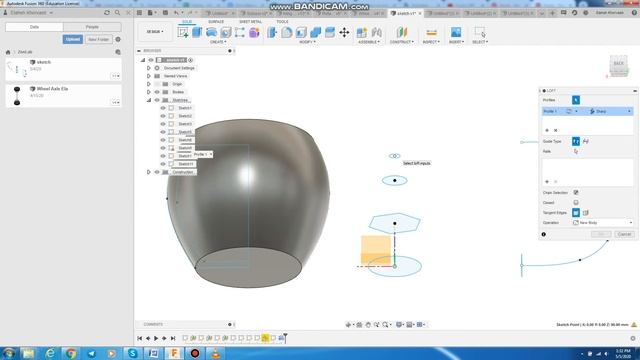Play the timeline
Screen dimensions: 640x360
point(156,338)
